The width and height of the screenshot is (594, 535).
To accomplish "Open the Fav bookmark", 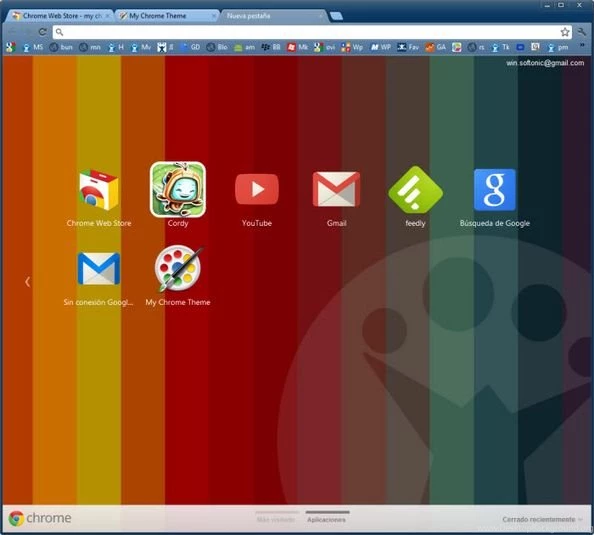I will [408, 47].
